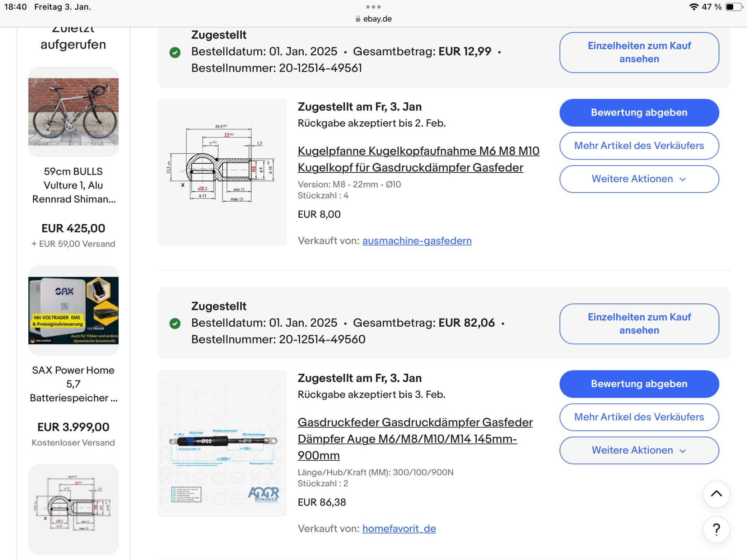
Task: Open the BULLS Vulture bike thumbnail
Action: click(x=74, y=112)
